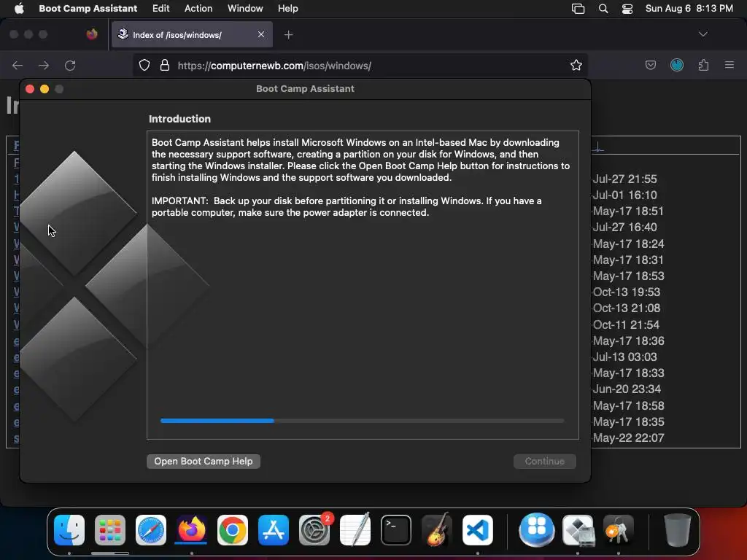Open Spotlight search in menu bar

click(603, 9)
